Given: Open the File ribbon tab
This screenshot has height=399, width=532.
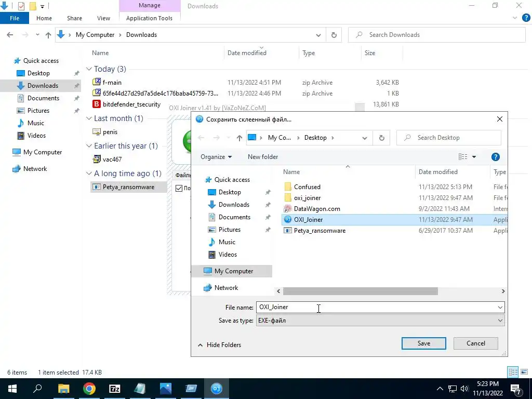Looking at the screenshot, I should (x=14, y=18).
